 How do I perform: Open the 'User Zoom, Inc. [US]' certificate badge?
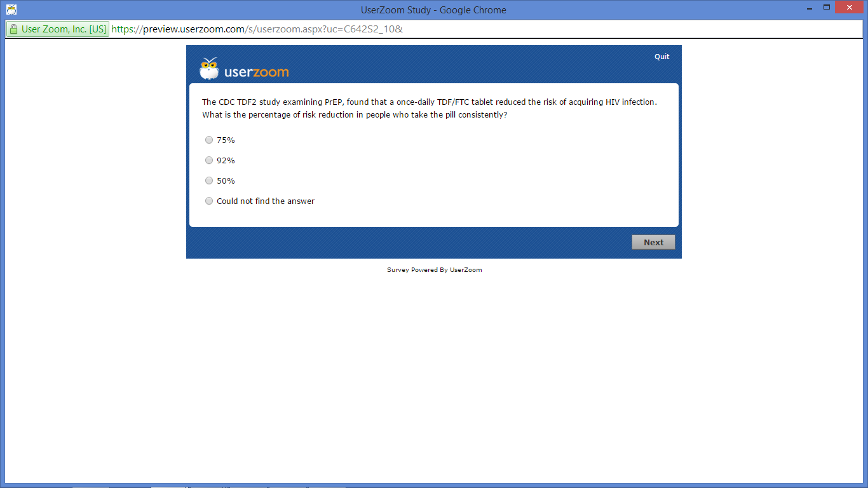58,29
